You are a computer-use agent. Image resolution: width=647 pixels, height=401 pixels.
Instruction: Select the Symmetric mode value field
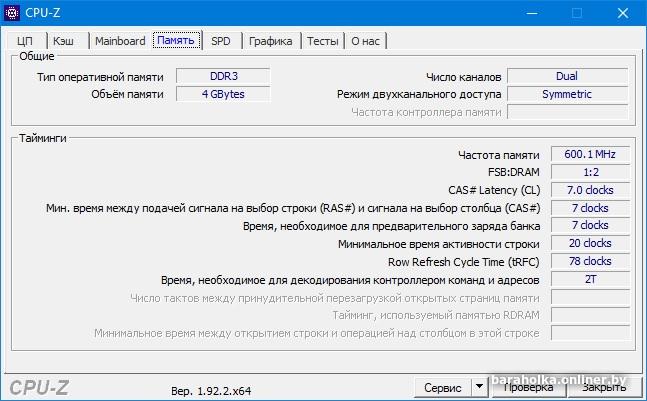pyautogui.click(x=567, y=94)
